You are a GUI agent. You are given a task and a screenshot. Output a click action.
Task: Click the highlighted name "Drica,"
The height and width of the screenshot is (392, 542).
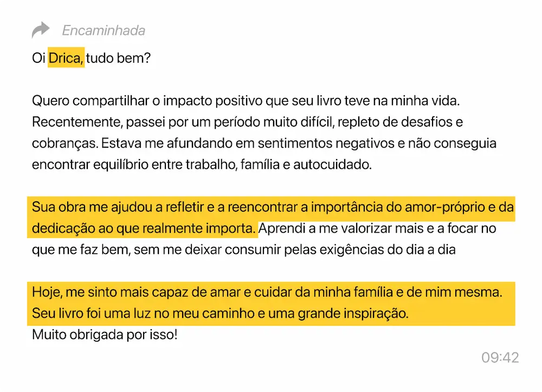pyautogui.click(x=66, y=58)
